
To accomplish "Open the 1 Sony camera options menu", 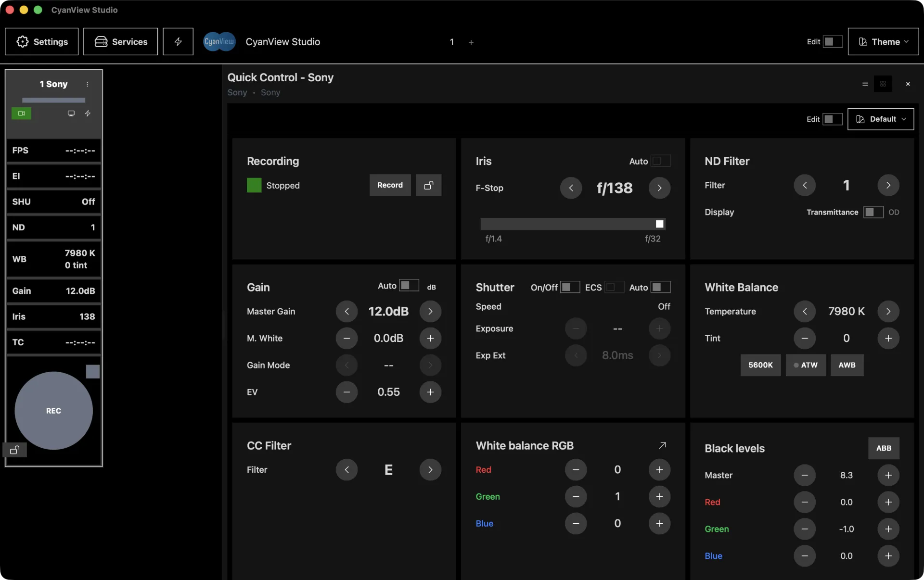I will (87, 84).
